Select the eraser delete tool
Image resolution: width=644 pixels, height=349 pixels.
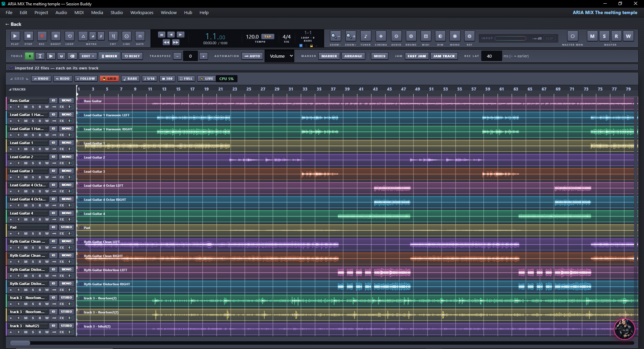(x=72, y=56)
